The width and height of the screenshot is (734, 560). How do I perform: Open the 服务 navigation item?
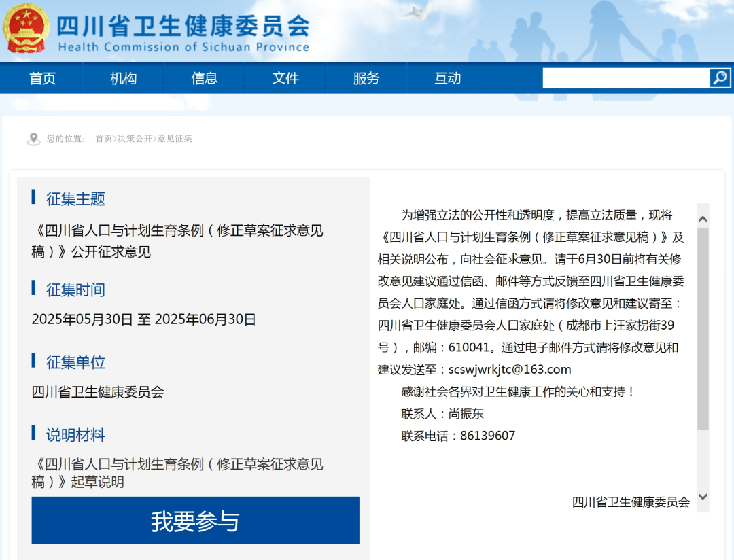point(366,78)
